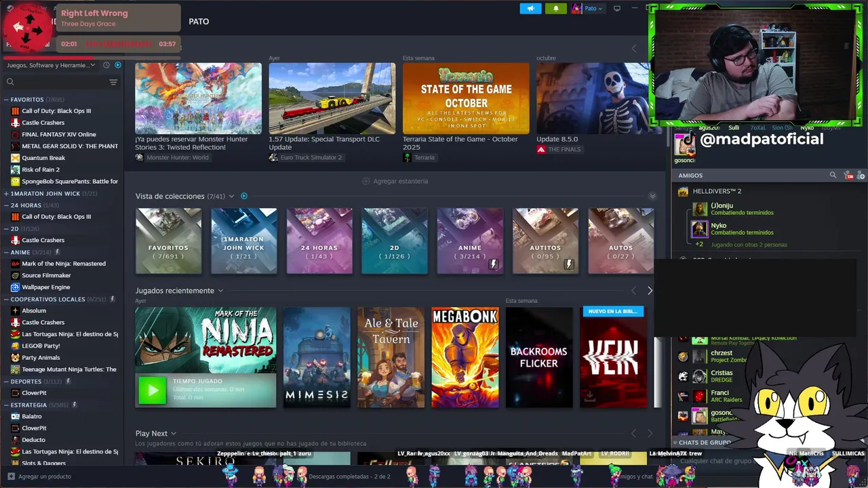Toggle the recent activity clock filter

pyautogui.click(x=106, y=65)
